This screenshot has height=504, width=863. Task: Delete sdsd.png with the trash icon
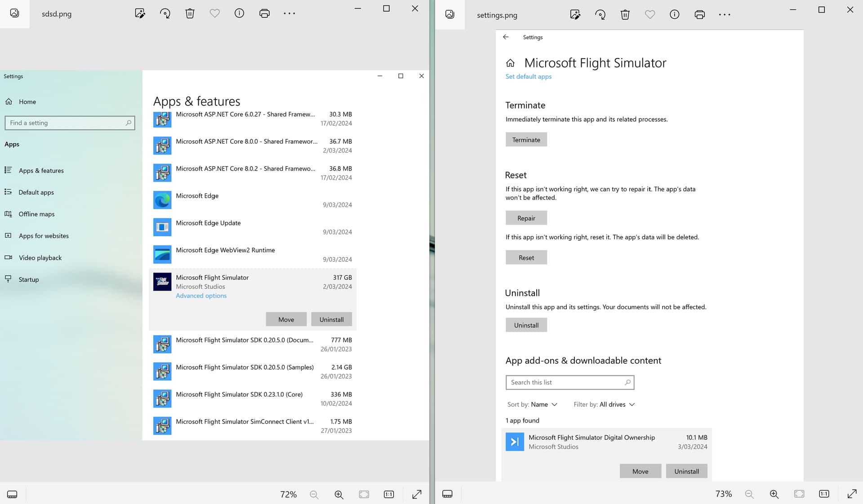[x=190, y=13]
